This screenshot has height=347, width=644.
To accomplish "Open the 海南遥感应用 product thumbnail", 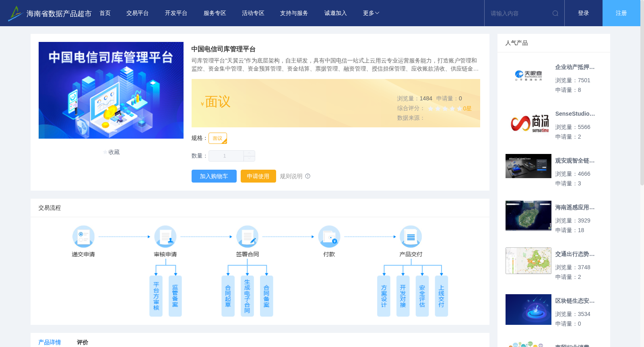I will coord(528,216).
